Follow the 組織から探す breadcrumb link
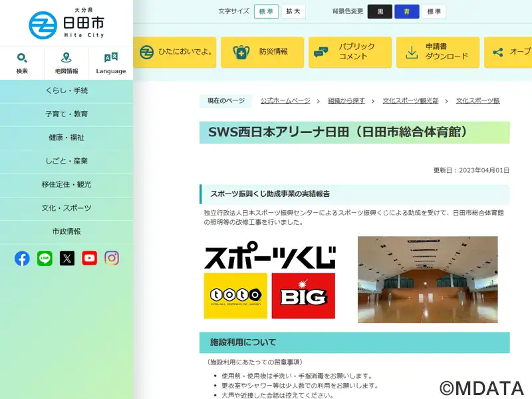 (346, 101)
